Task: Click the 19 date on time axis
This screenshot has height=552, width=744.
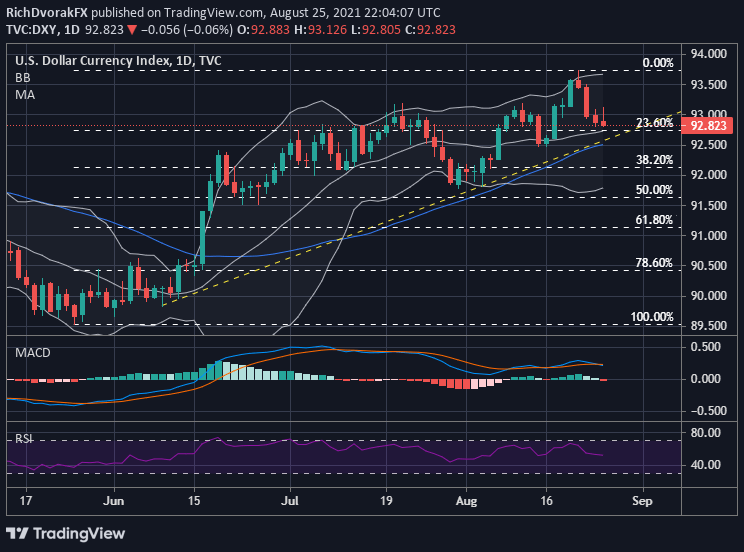Action: [386, 501]
